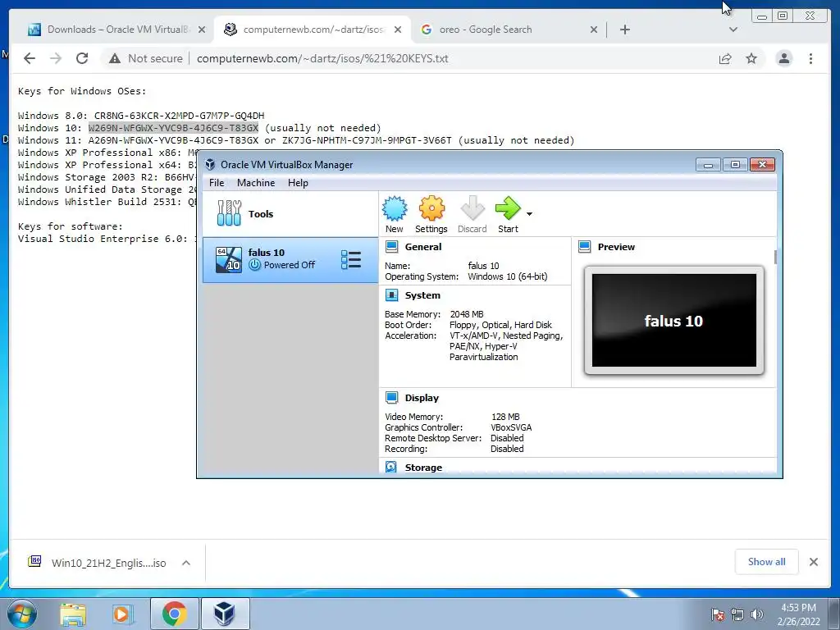Open a new Chrome tab
The image size is (840, 630).
624,30
